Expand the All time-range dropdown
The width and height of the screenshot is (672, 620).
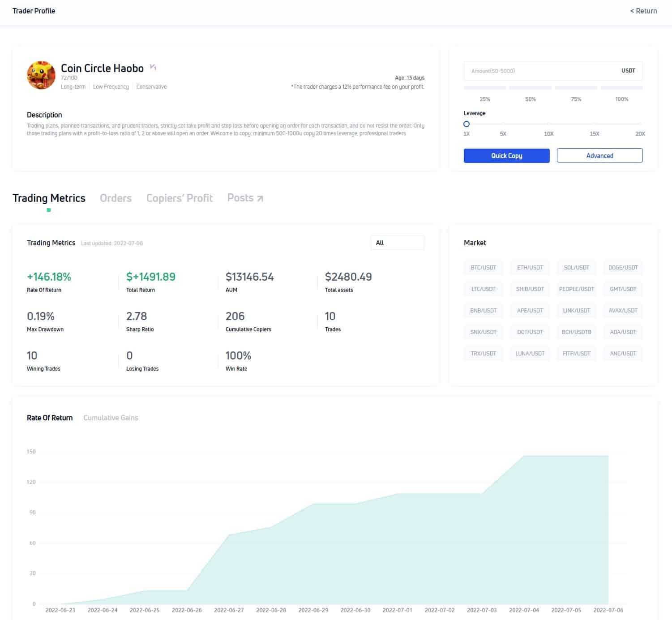[397, 243]
